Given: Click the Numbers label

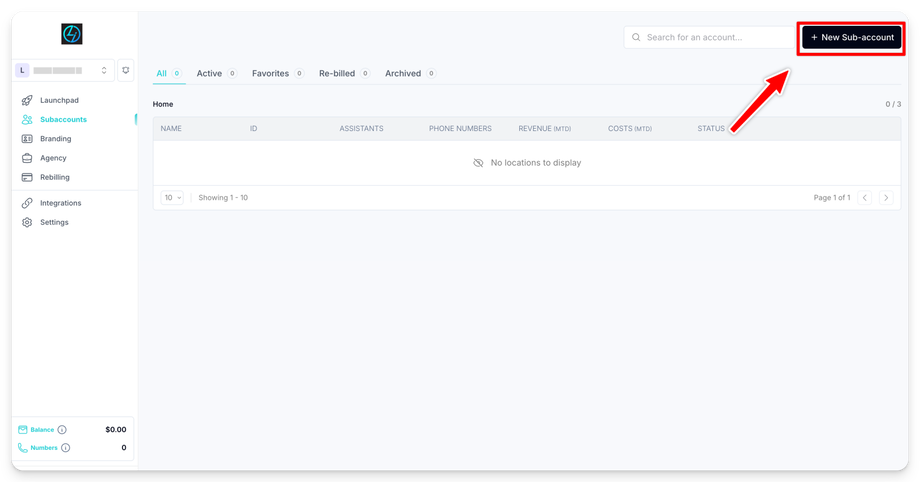Looking at the screenshot, I should pyautogui.click(x=44, y=448).
